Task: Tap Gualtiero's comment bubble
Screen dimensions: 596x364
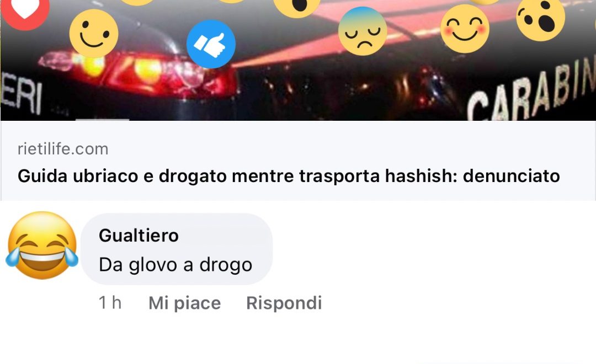Action: click(x=177, y=249)
